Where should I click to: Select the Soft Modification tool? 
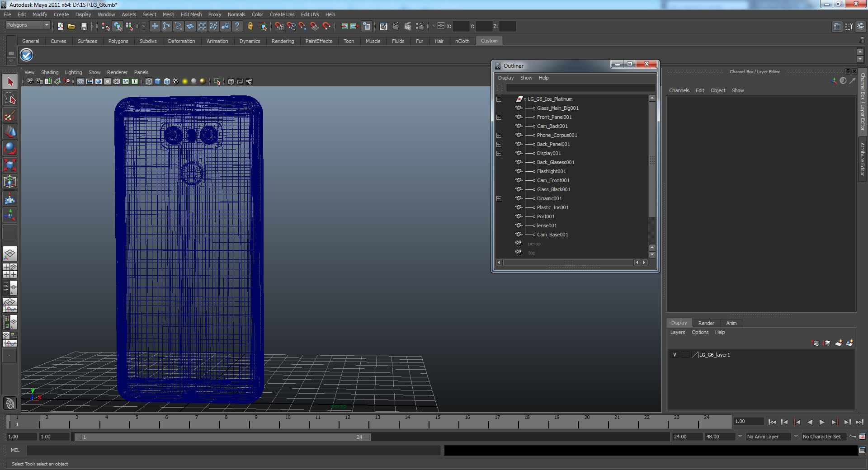pos(10,198)
